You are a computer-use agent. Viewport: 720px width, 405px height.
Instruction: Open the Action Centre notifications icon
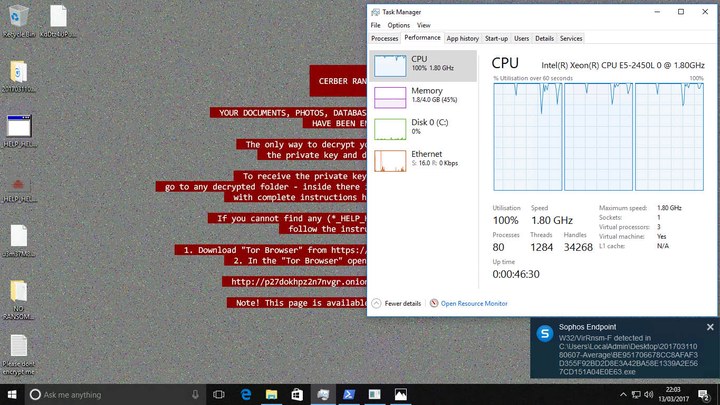(703, 394)
